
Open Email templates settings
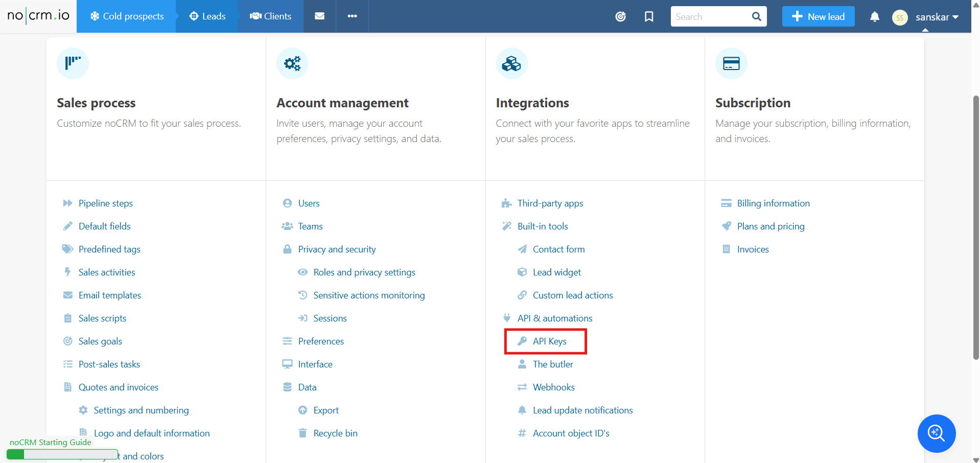point(109,295)
